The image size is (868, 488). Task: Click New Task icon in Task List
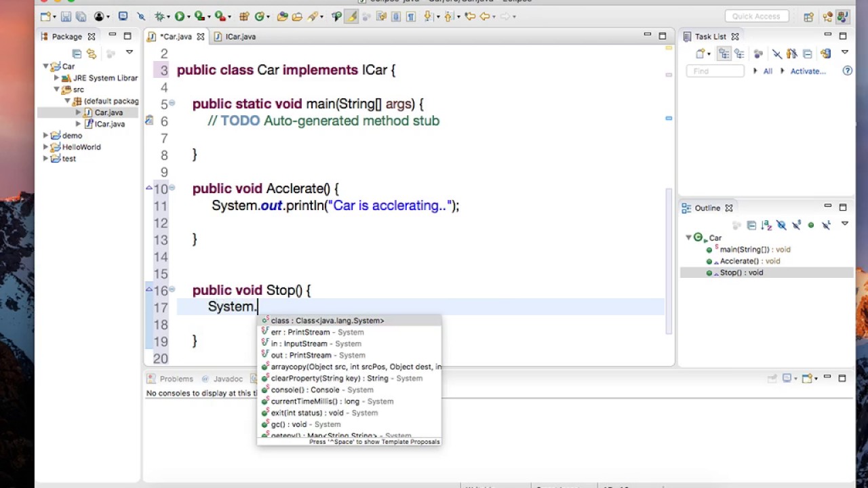point(701,54)
